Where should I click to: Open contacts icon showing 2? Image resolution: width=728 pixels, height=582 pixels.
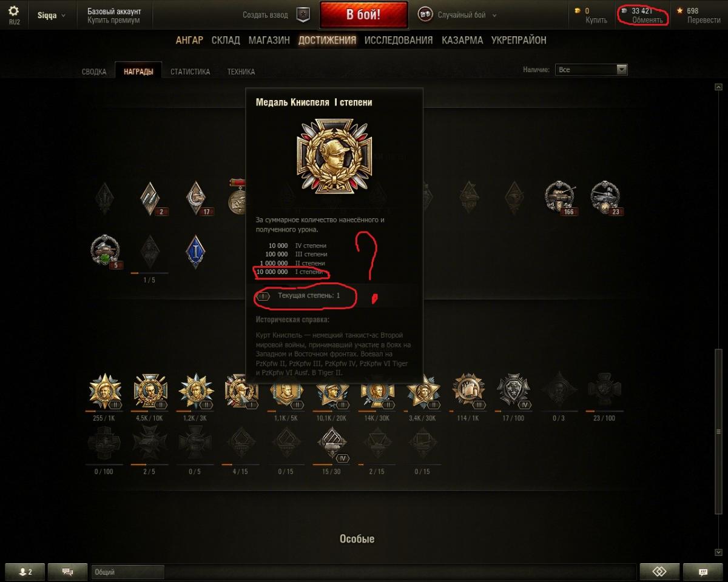click(25, 572)
